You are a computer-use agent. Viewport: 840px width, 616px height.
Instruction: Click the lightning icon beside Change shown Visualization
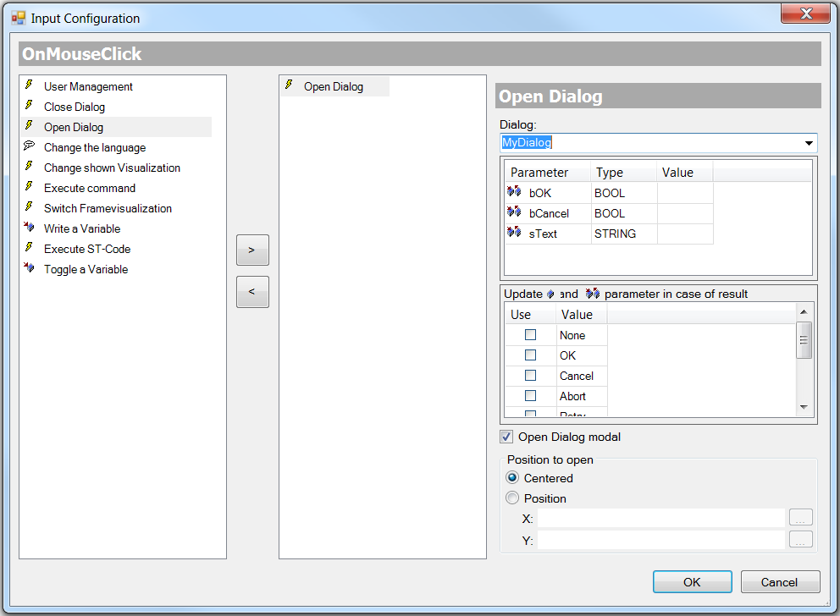point(29,167)
